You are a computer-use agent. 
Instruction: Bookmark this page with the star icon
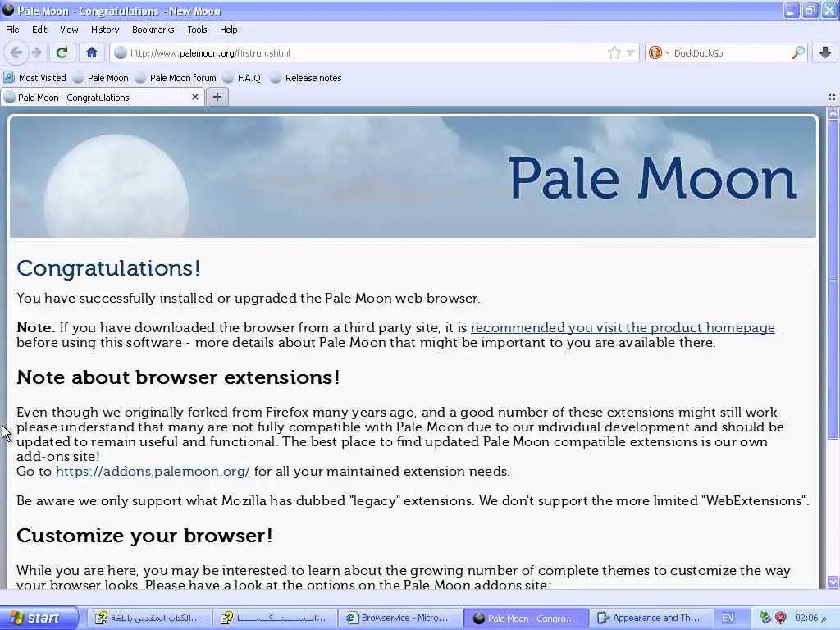614,52
